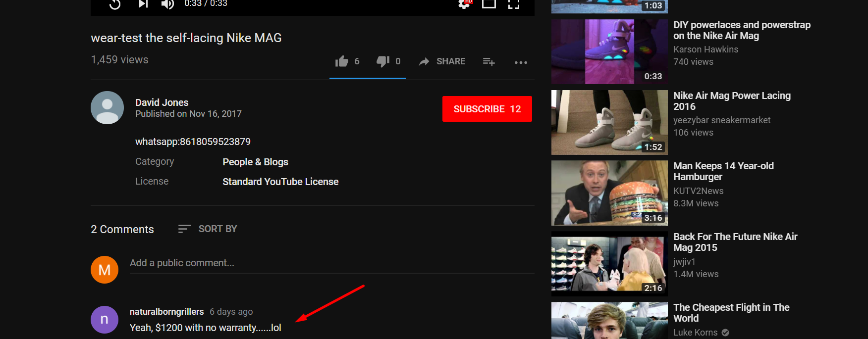Click the like/dislike ratio bar
The image size is (868, 339).
pos(368,78)
